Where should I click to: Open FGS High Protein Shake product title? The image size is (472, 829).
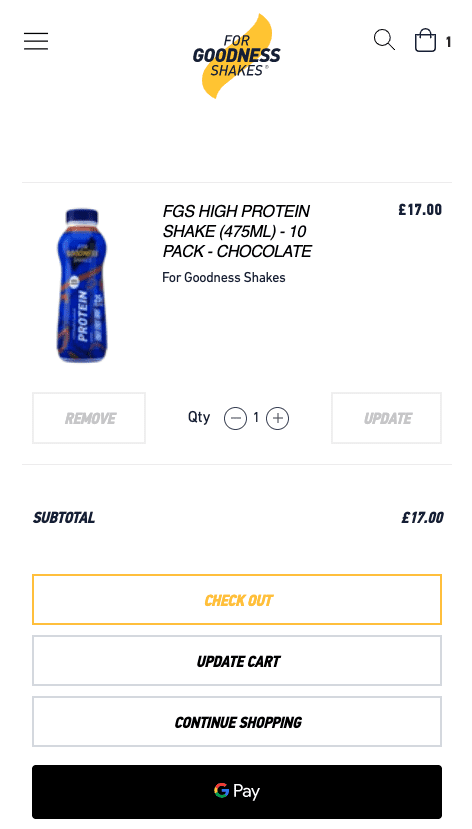237,232
